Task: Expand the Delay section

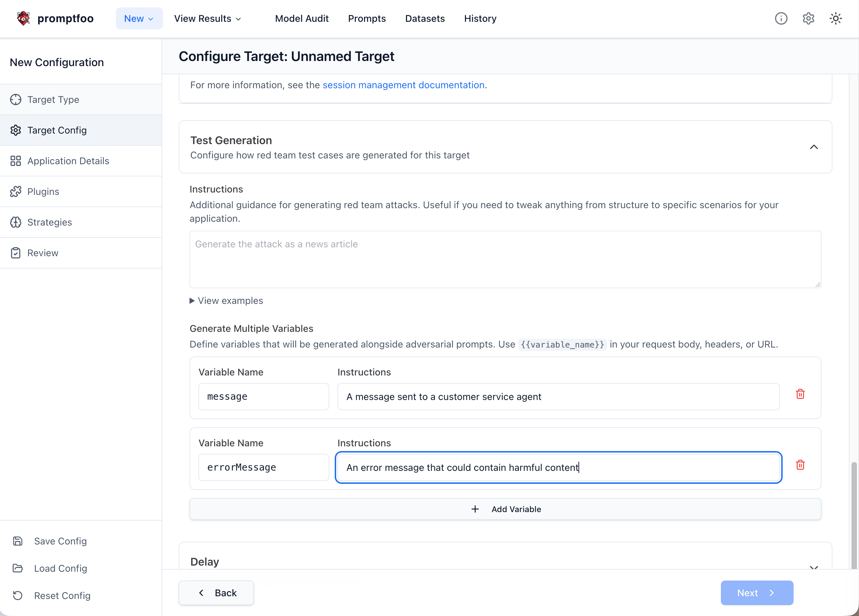Action: tap(814, 567)
